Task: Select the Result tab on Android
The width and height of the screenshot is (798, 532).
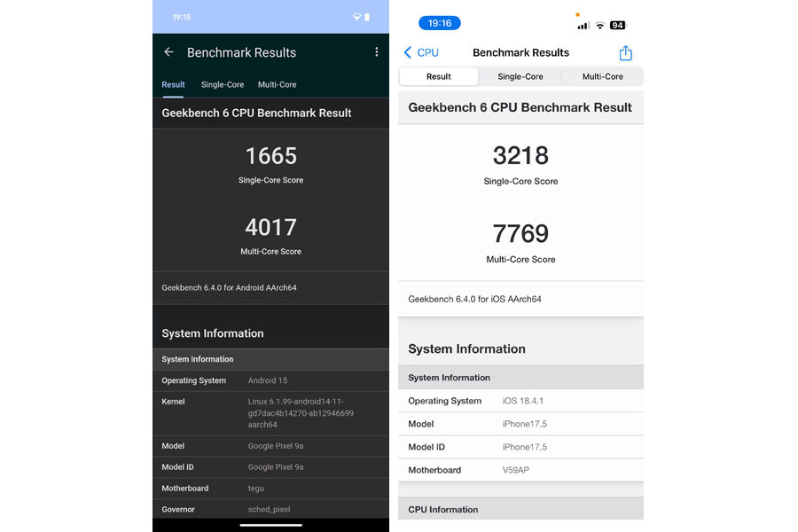Action: pyautogui.click(x=173, y=84)
